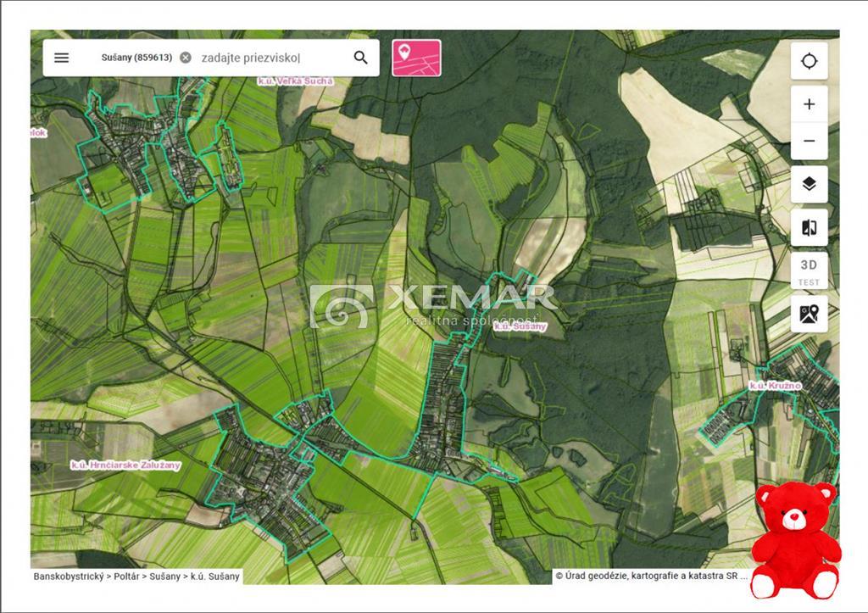The width and height of the screenshot is (868, 613).
Task: Click the k.ú. Hrnčiarske Zalužany label
Action: point(125,465)
